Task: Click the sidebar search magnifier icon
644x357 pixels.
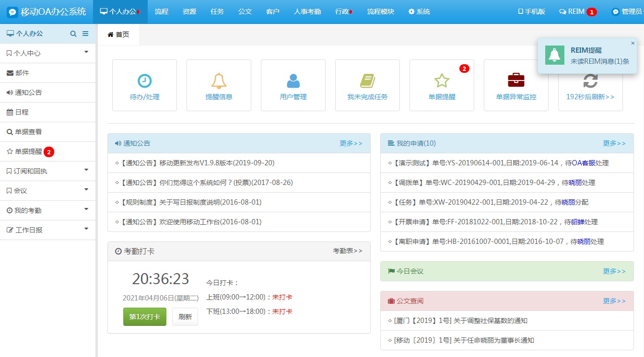Action: click(73, 34)
